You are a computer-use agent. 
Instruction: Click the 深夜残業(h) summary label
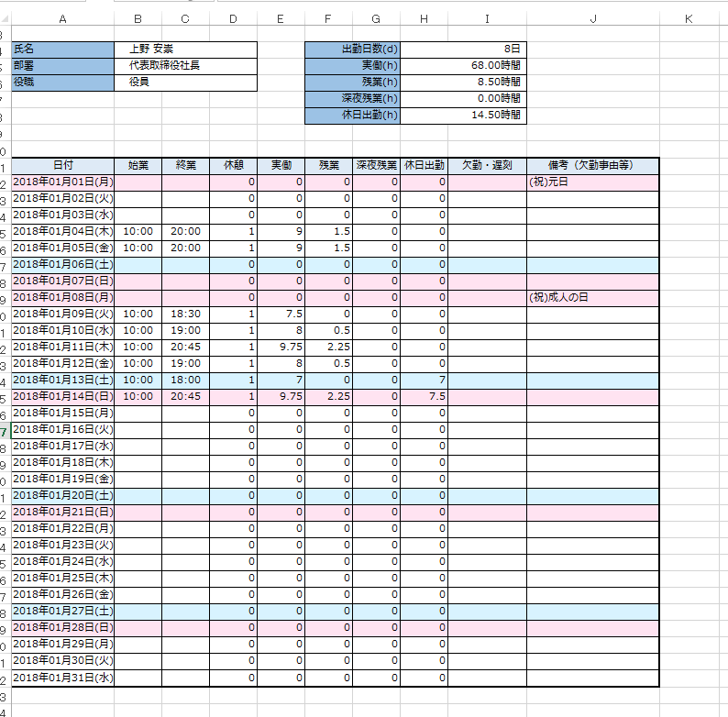[x=352, y=99]
